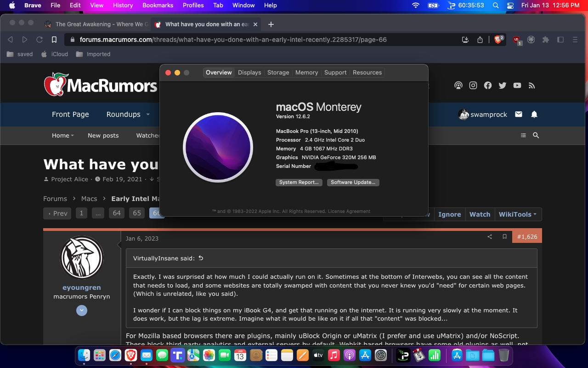Viewport: 588px width, 368px height.
Task: Open the swamprock account menu
Action: click(x=483, y=115)
